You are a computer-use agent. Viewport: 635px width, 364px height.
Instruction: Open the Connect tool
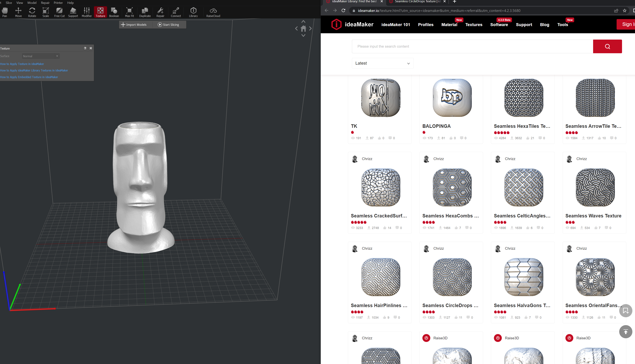click(x=176, y=12)
